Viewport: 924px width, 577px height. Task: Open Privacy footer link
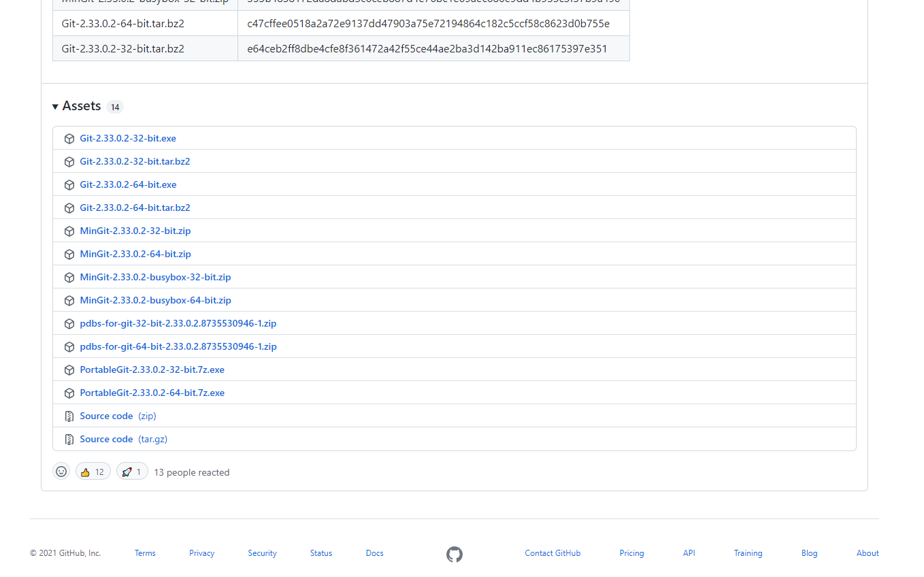point(202,553)
